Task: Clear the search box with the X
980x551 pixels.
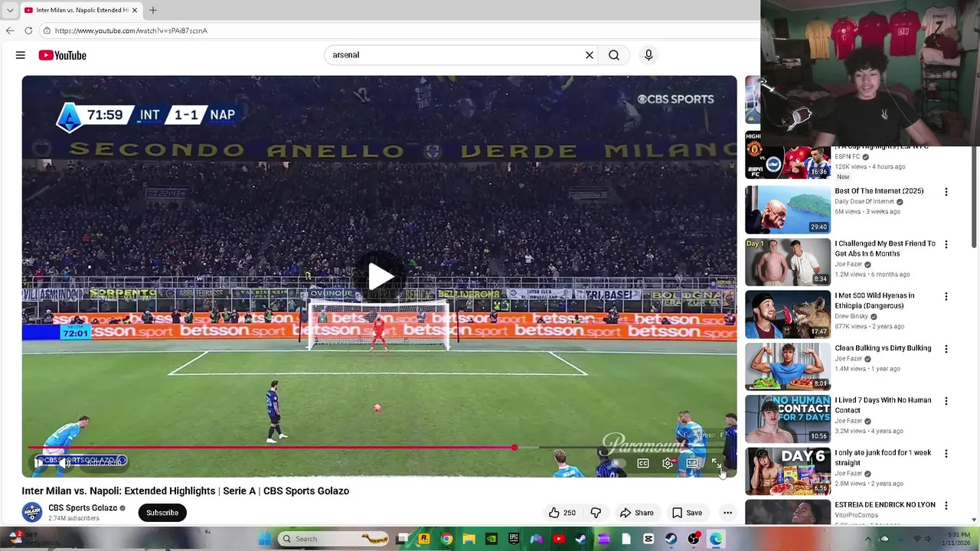Action: pos(590,55)
